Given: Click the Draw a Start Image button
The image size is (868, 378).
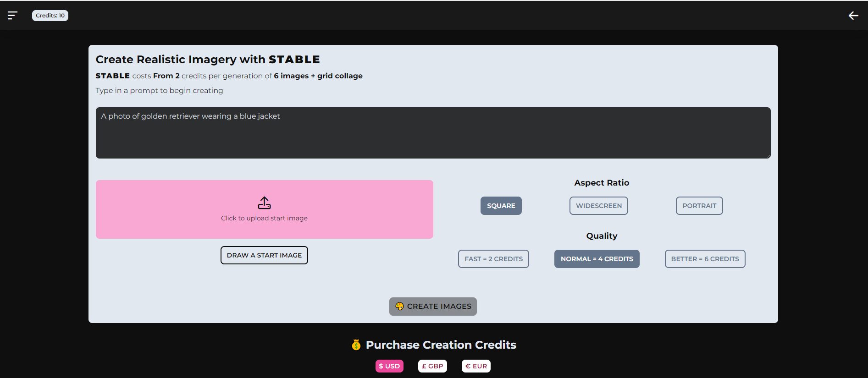Looking at the screenshot, I should coord(264,255).
